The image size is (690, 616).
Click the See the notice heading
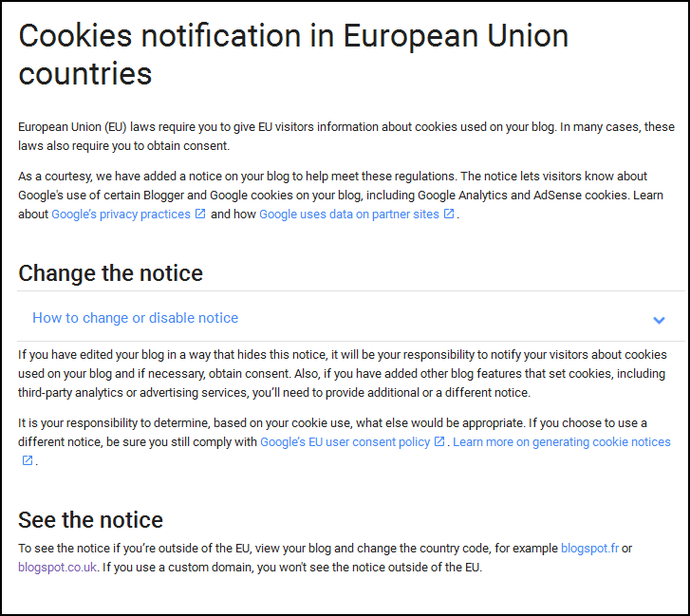pos(91,519)
